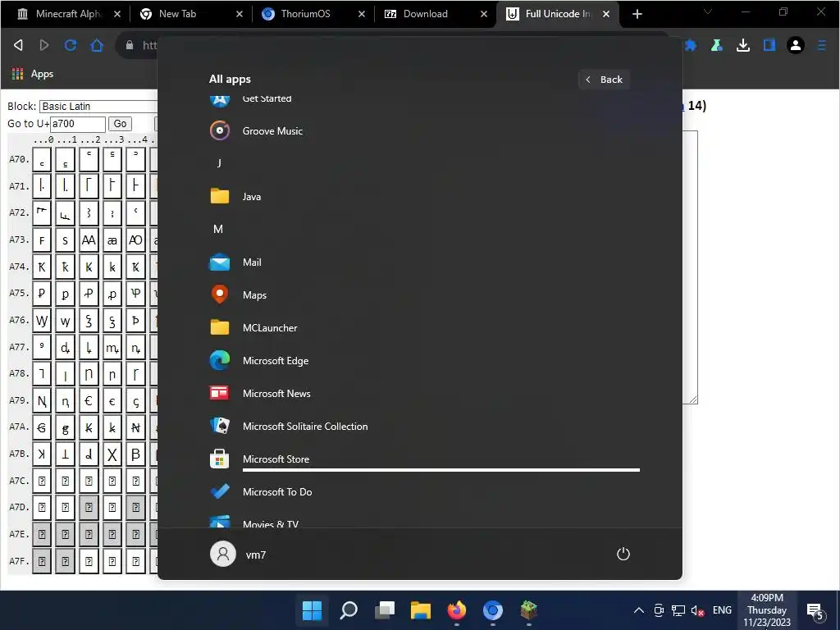Open the flask experiments icon
The width and height of the screenshot is (840, 630).
pos(717,46)
